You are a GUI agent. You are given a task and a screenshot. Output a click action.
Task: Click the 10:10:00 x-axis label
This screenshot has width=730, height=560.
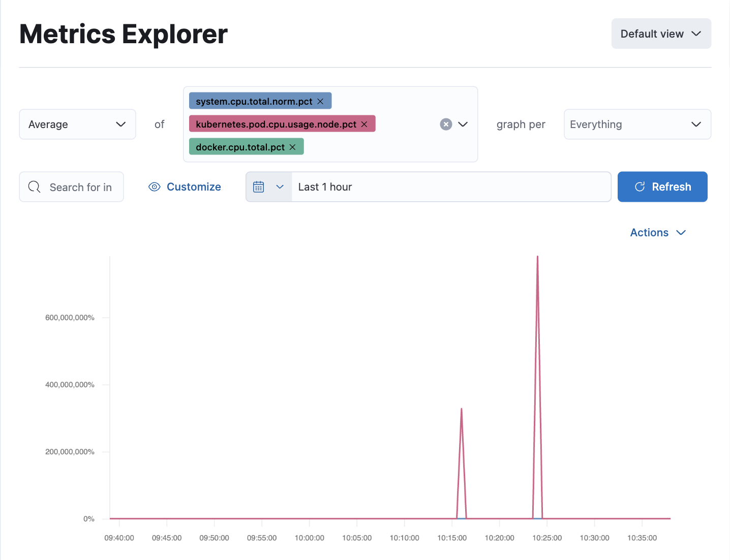405,538
